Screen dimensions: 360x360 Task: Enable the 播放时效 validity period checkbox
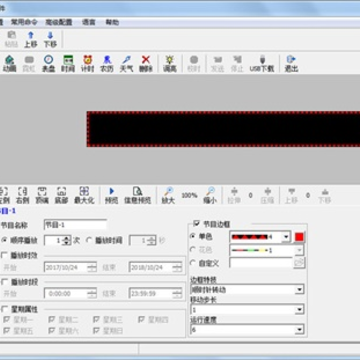click(4, 256)
